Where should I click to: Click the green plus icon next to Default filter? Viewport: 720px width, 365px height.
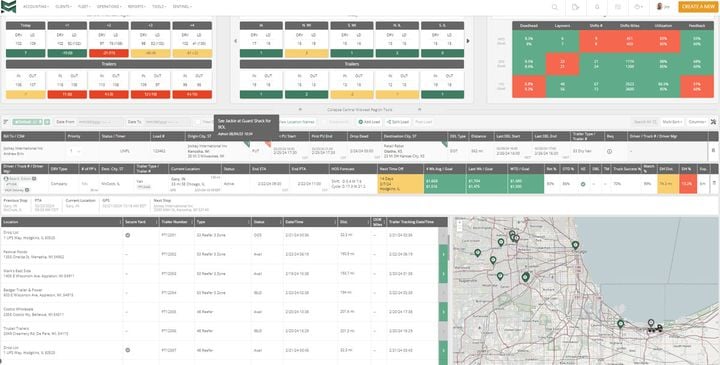pyautogui.click(x=47, y=122)
